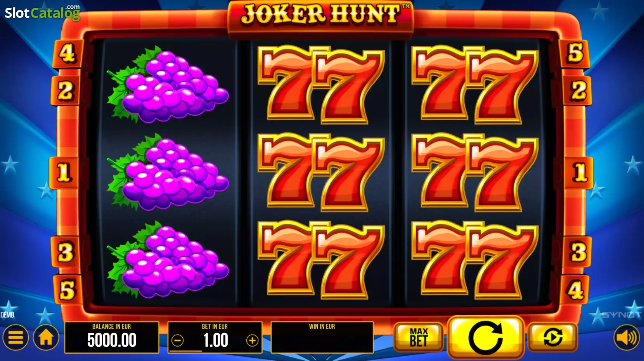This screenshot has height=361, width=644.
Task: Mute sound with the speaker icon
Action: click(x=627, y=337)
